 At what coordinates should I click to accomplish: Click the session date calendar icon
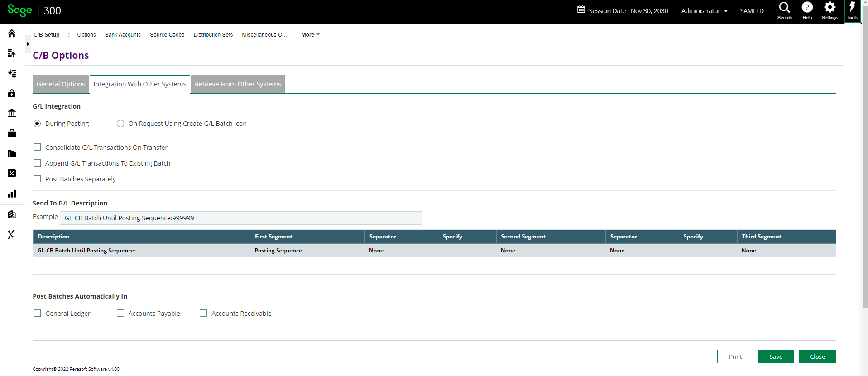pyautogui.click(x=581, y=10)
